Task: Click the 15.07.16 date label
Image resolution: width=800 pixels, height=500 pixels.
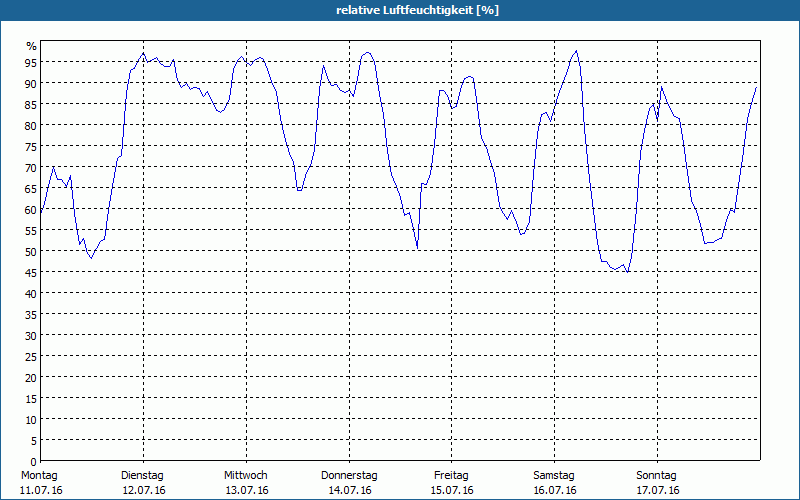Action: 452,490
